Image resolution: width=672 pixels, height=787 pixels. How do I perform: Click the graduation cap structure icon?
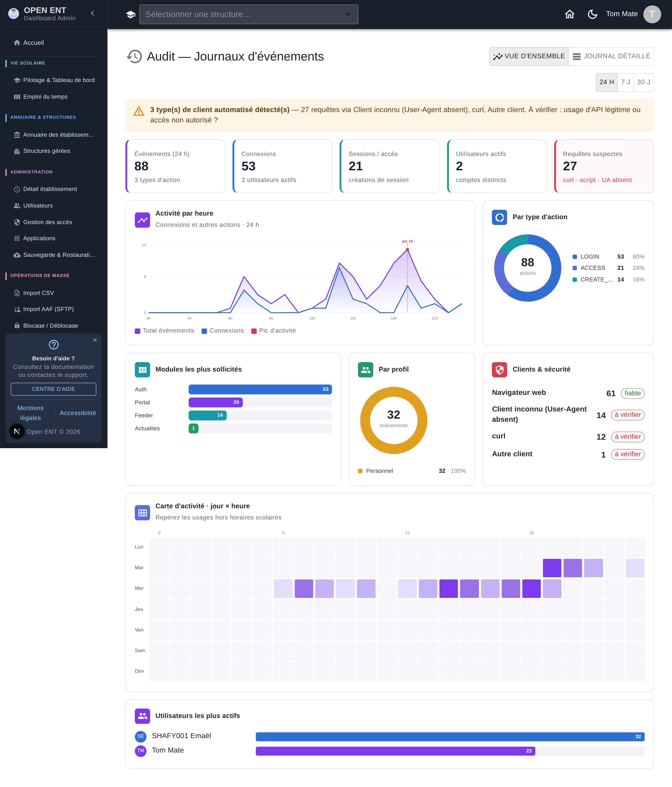(131, 14)
